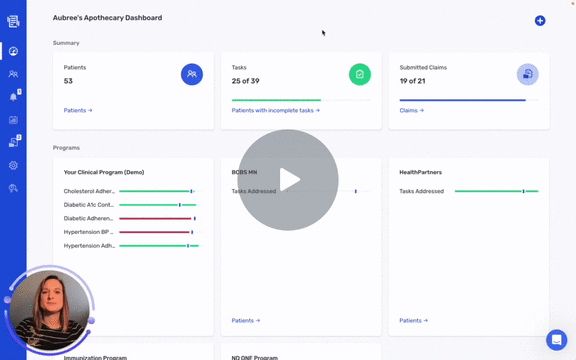Click the Hypertension Adherence progress bar

[x=161, y=245]
